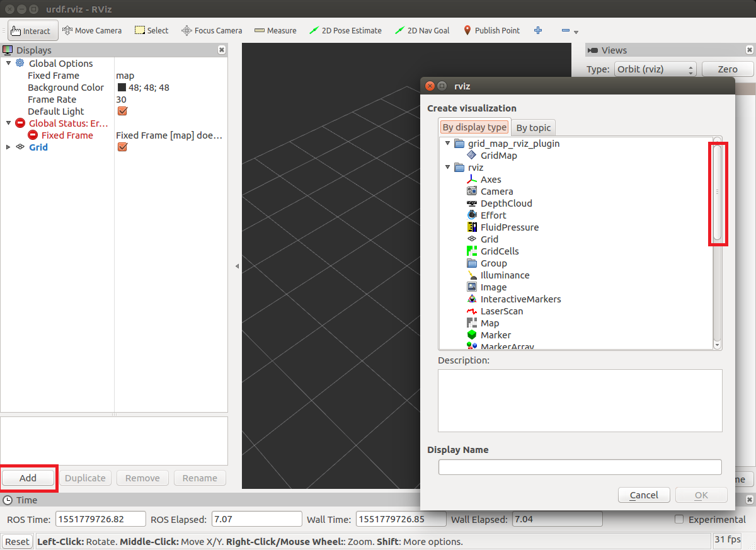Click the Fixed Frame value "map"

click(125, 76)
